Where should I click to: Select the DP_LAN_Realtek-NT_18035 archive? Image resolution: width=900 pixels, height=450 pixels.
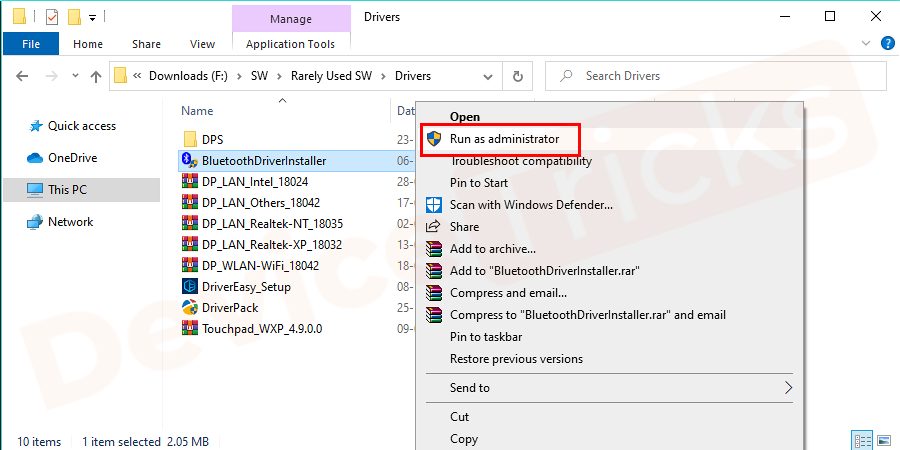pos(262,224)
